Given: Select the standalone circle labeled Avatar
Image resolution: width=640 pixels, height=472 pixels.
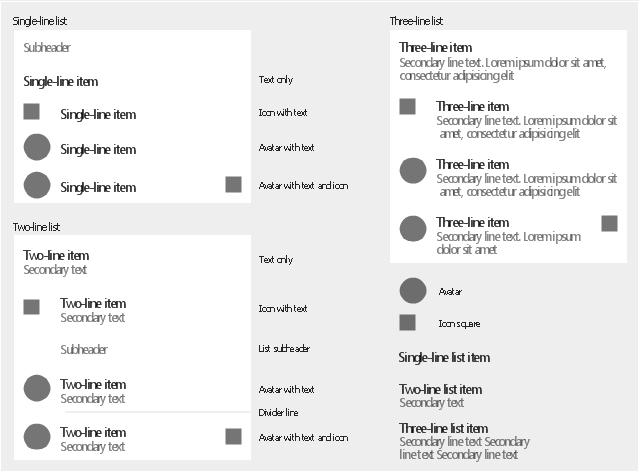Looking at the screenshot, I should pos(413,291).
